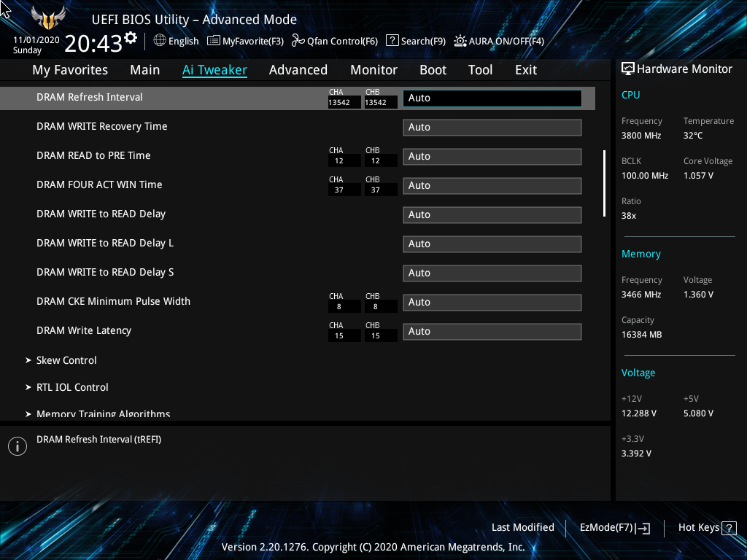Select DRAM Write Latency label
The image size is (747, 560).
84,330
